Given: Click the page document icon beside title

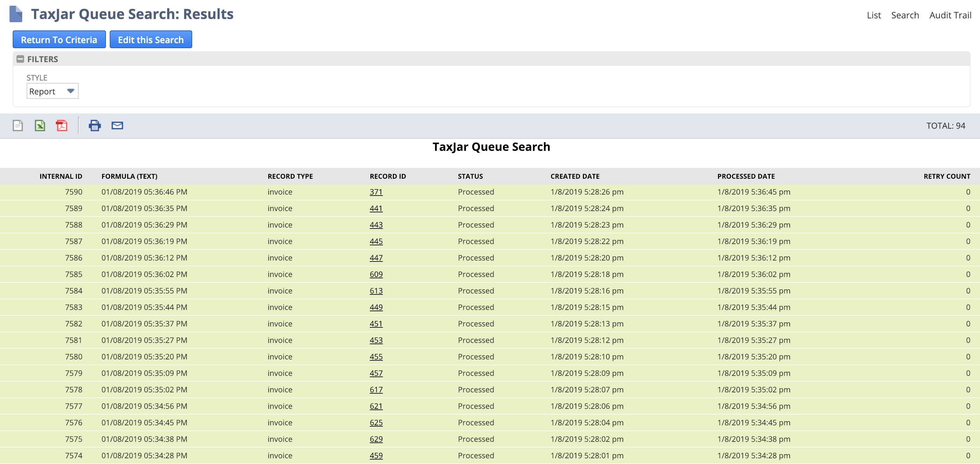Looking at the screenshot, I should (x=16, y=14).
